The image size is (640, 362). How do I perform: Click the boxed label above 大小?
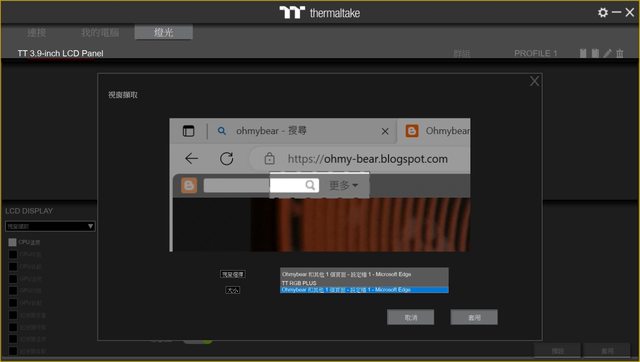(233, 274)
